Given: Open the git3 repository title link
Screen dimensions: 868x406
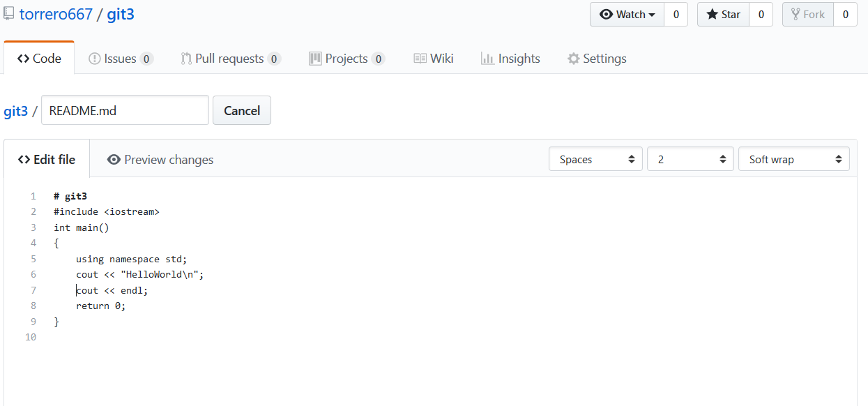Looking at the screenshot, I should tap(121, 14).
